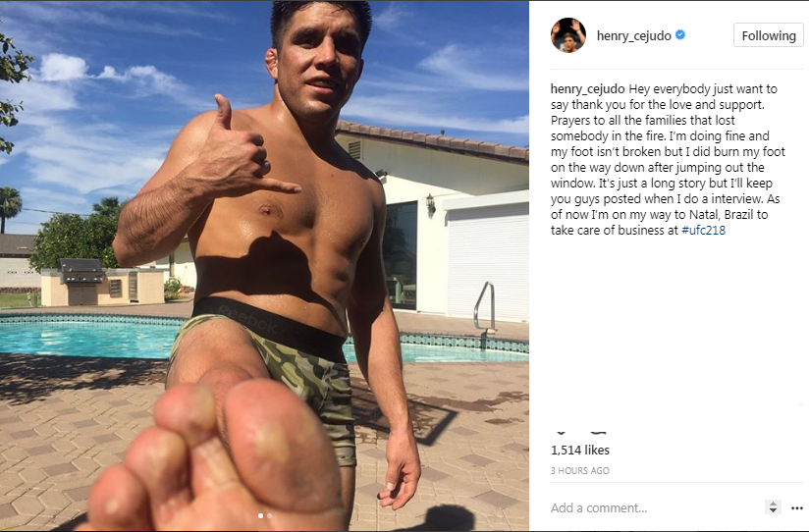Click the down arrow in comment stepper

(x=773, y=510)
